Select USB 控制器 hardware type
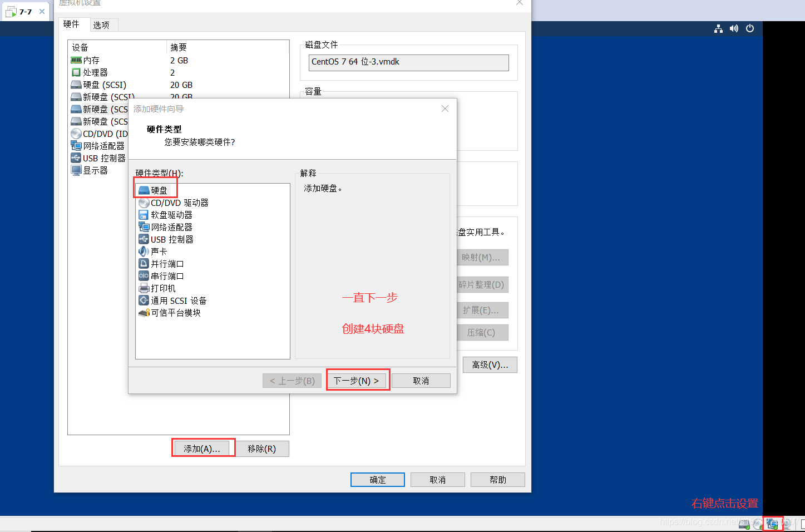805x532 pixels. [171, 239]
